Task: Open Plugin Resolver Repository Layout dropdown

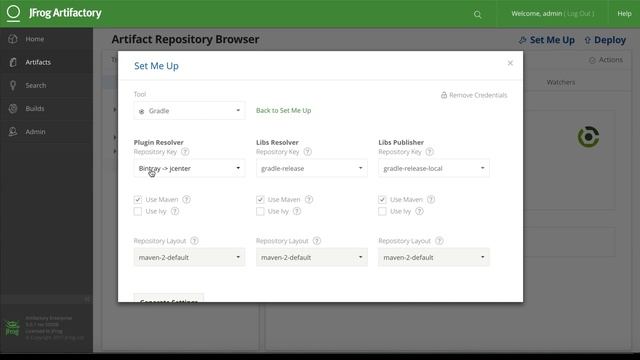Action: pyautogui.click(x=189, y=258)
